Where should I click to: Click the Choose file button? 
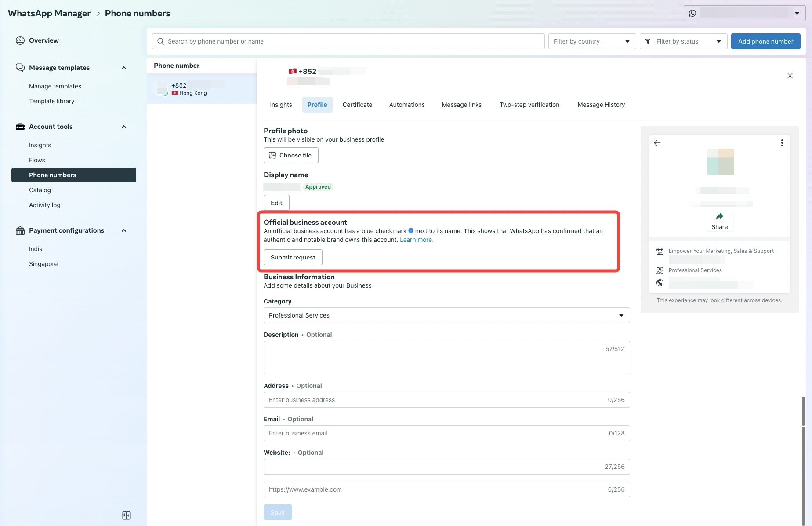pyautogui.click(x=291, y=155)
